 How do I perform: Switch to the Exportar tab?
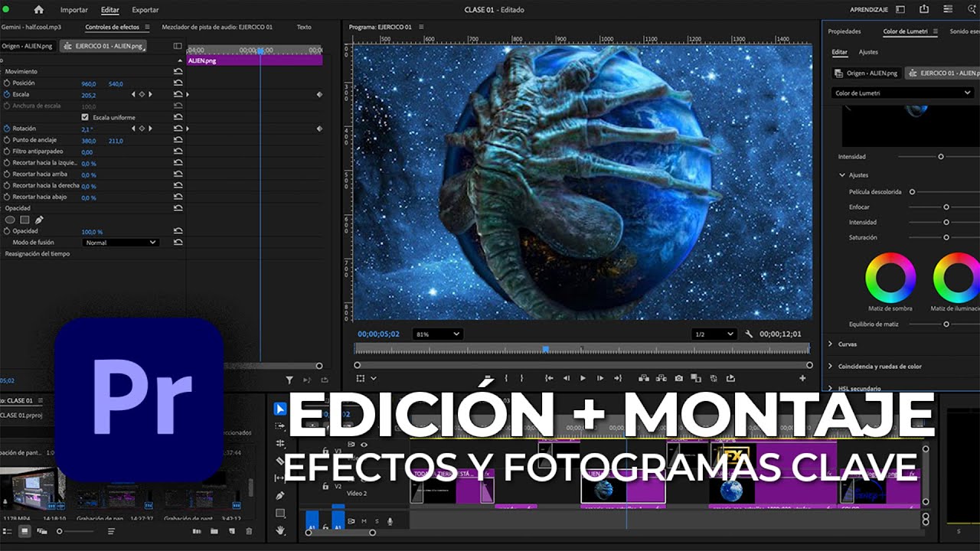click(145, 10)
